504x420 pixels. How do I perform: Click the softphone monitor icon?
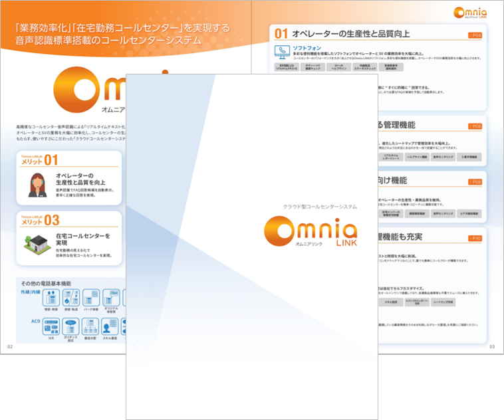click(282, 52)
